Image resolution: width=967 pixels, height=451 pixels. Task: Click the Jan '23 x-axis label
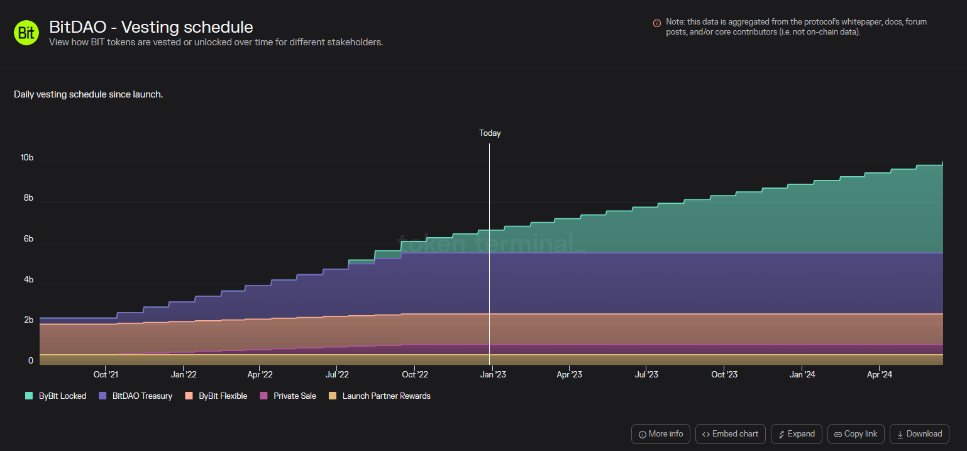tap(493, 374)
